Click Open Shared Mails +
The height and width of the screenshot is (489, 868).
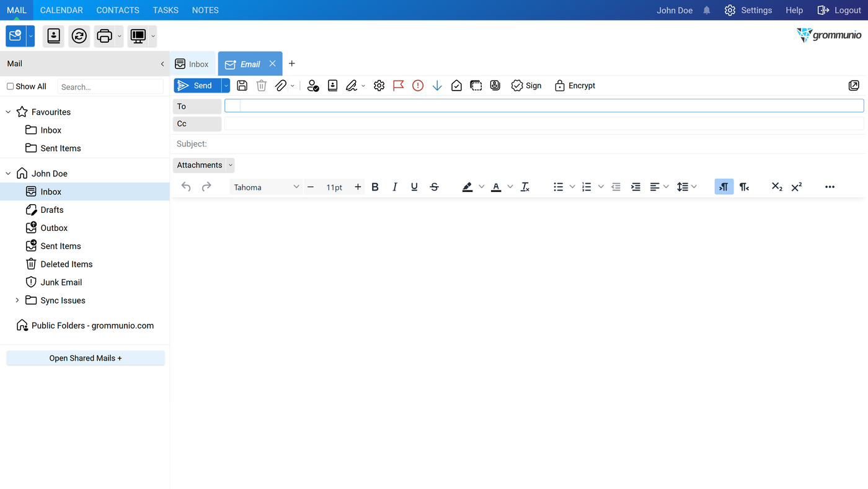pyautogui.click(x=86, y=358)
